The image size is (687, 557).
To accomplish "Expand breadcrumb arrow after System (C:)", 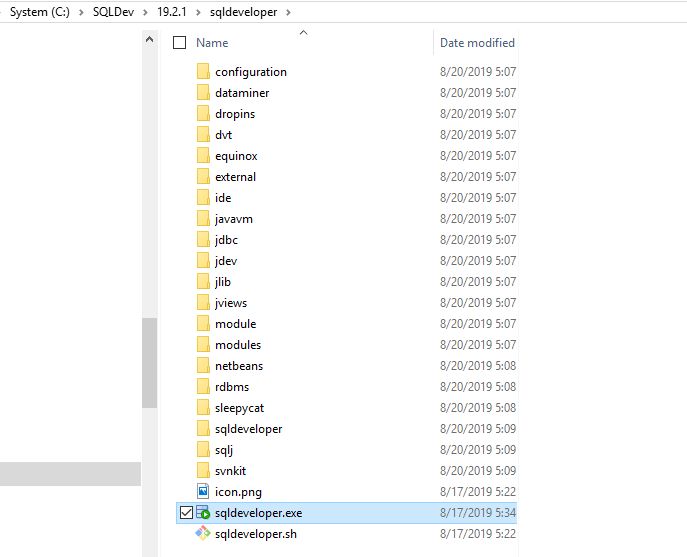I will tap(81, 12).
